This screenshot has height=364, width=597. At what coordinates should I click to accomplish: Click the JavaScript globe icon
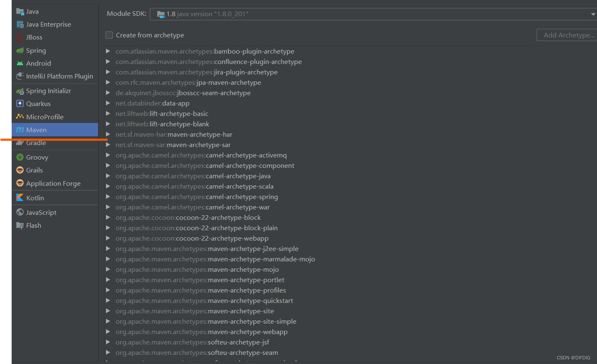pyautogui.click(x=20, y=212)
